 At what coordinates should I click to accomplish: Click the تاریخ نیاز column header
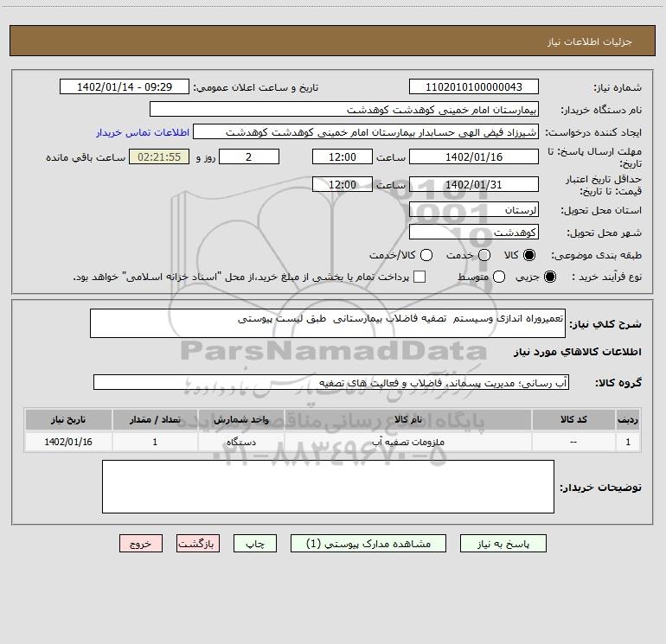coord(68,420)
